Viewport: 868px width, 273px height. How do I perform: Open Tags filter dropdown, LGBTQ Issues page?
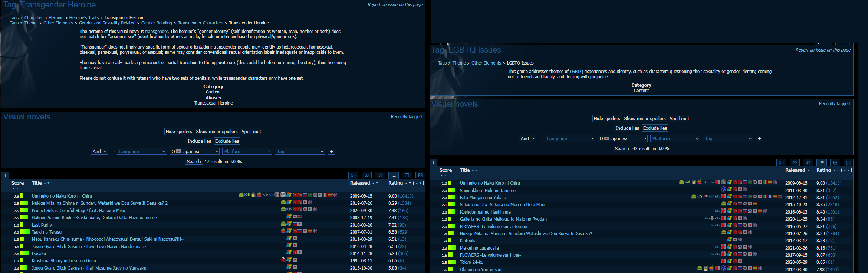pyautogui.click(x=728, y=138)
